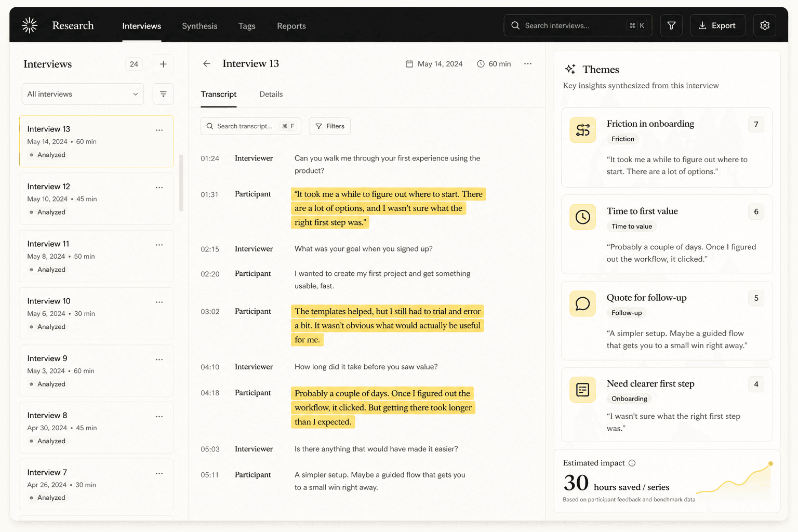Viewport: 798px width, 532px height.
Task: Click the Estimated impact trend chart
Action: [735, 478]
